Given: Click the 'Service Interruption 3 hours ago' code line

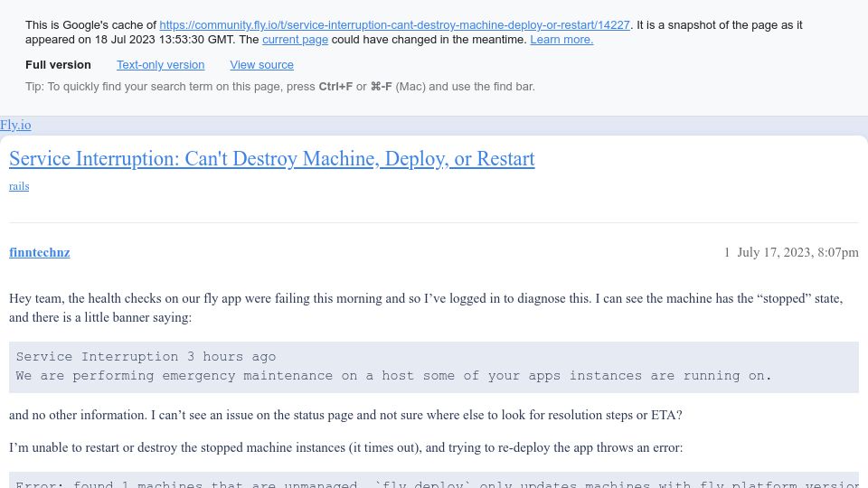Looking at the screenshot, I should point(146,357).
